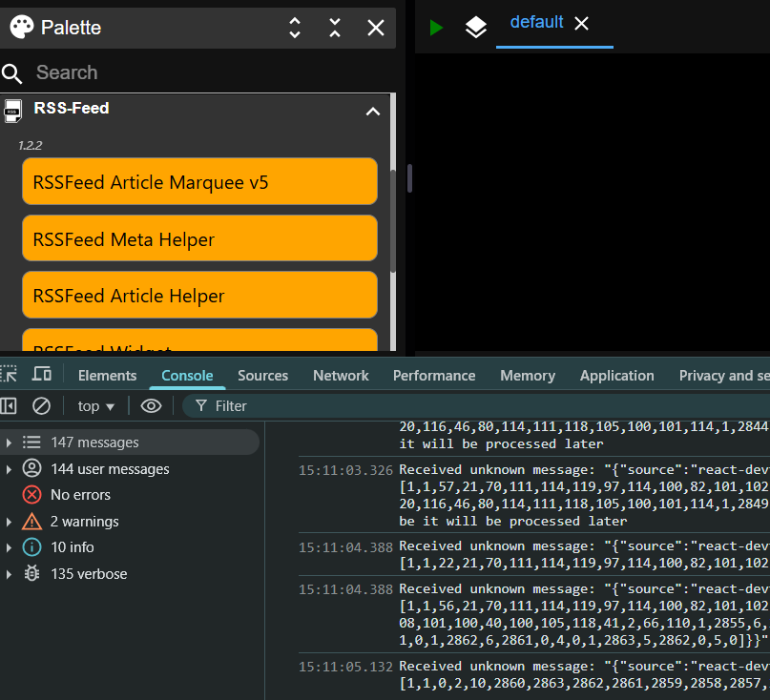Create a live expression with eye icon
The height and width of the screenshot is (700, 770).
tap(151, 406)
